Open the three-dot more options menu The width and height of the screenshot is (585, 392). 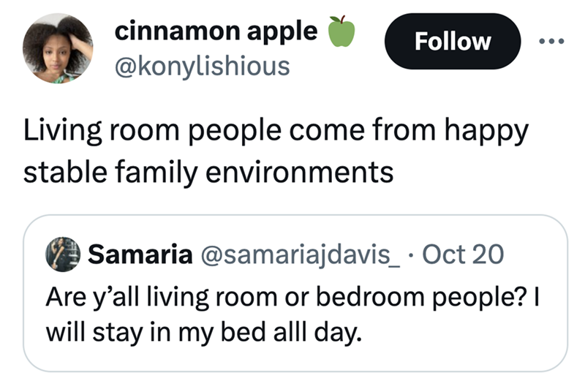(x=553, y=40)
